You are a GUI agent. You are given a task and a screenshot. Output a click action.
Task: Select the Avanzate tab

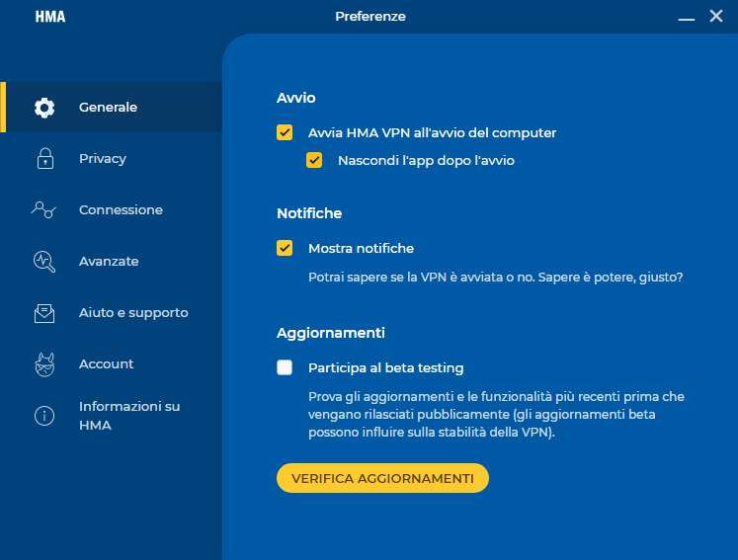click(x=111, y=261)
